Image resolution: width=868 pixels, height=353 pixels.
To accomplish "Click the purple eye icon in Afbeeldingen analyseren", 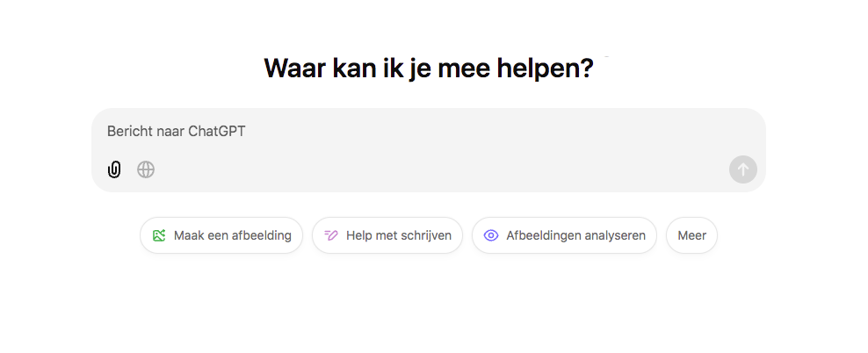I will 491,235.
